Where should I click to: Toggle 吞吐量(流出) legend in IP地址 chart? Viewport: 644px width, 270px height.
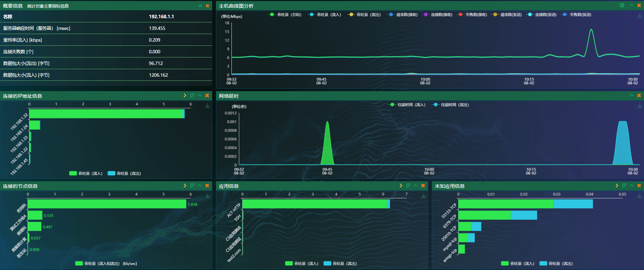click(124, 173)
